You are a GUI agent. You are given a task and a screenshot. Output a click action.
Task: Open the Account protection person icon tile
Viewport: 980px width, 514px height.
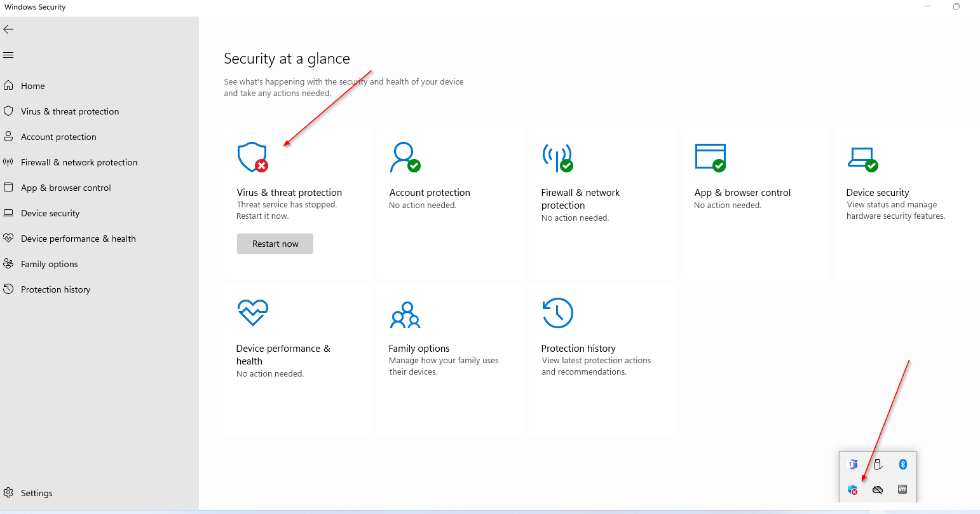[404, 157]
